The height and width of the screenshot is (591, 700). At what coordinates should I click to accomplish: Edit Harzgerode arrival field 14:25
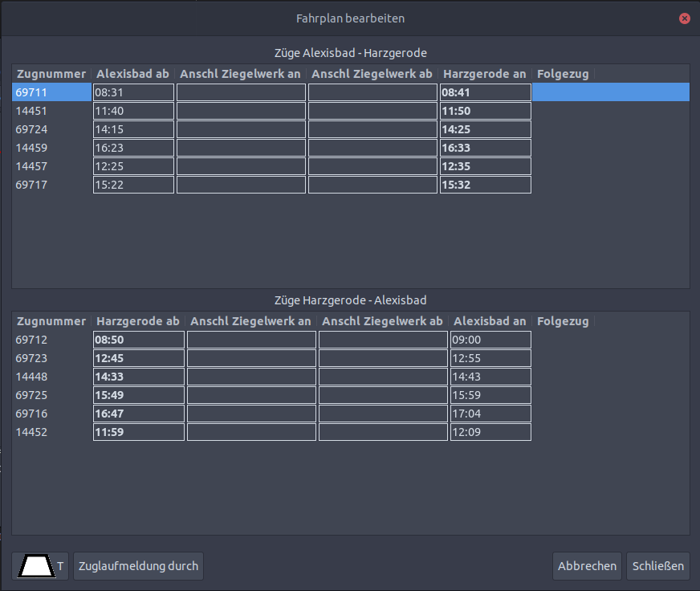coord(486,129)
